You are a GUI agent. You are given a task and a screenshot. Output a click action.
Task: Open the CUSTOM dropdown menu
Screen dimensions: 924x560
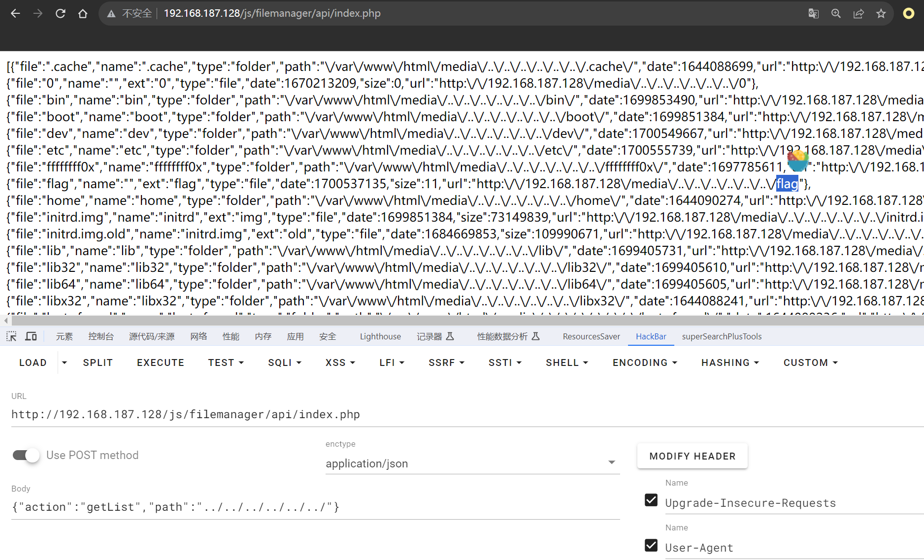pyautogui.click(x=811, y=362)
